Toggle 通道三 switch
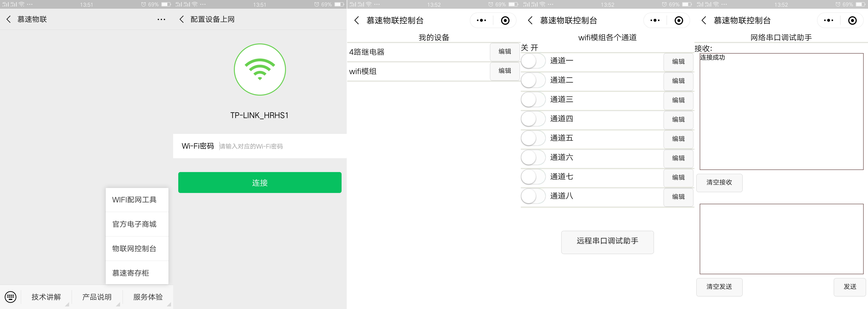Screen dimensions: 868x309 533,99
